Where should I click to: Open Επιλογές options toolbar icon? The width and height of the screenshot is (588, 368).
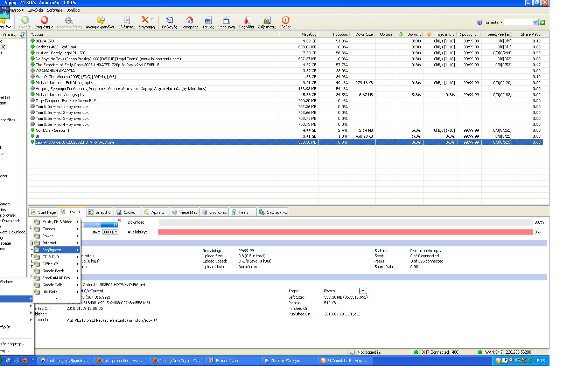(169, 20)
